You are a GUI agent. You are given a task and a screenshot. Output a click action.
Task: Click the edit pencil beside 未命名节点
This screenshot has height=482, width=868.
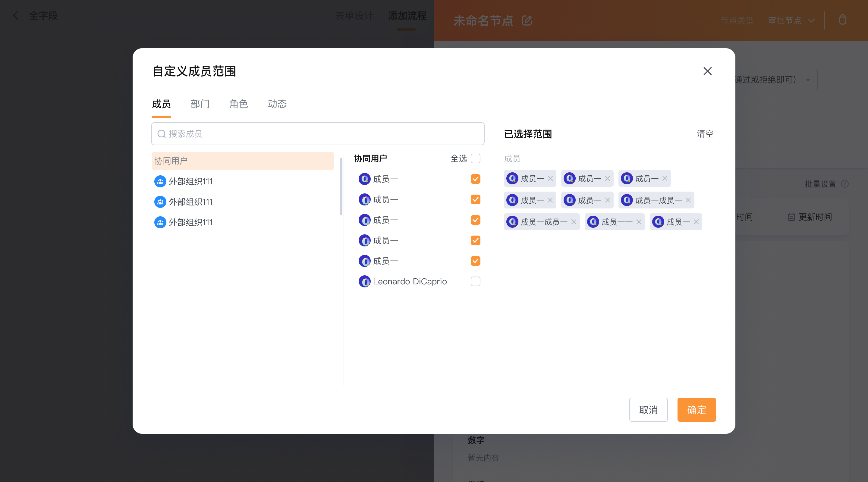527,20
